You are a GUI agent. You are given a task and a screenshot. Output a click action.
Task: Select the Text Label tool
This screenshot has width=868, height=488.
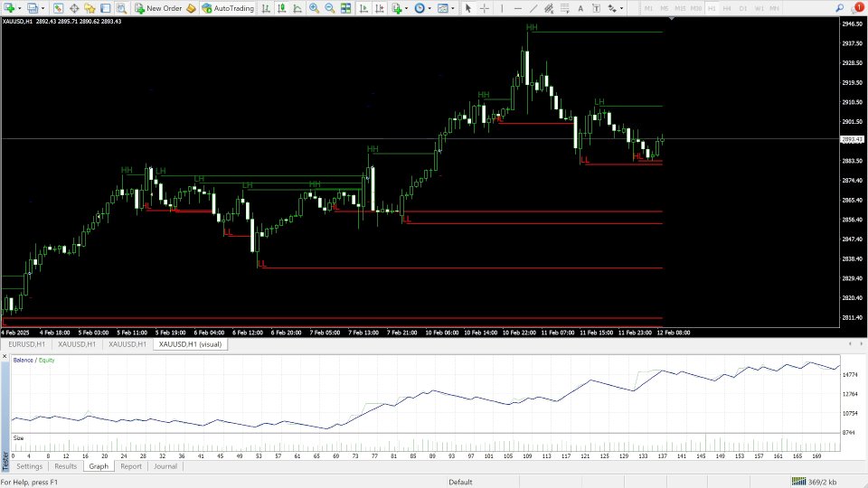[x=596, y=8]
